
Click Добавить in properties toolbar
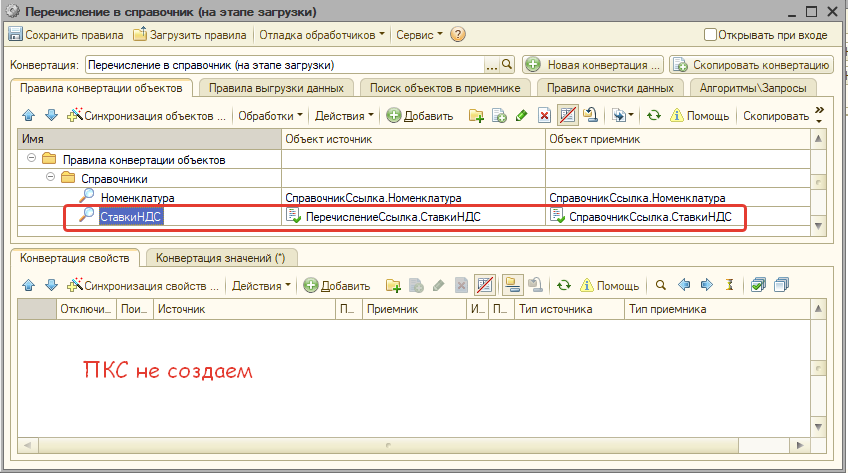337,285
